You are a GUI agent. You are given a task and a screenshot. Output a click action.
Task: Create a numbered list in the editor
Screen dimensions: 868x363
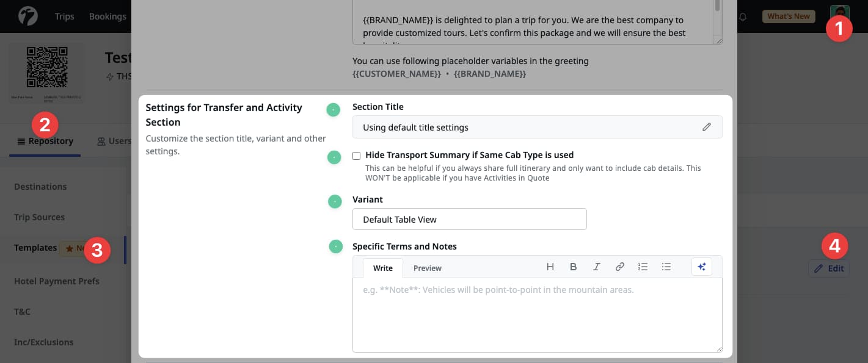(643, 267)
